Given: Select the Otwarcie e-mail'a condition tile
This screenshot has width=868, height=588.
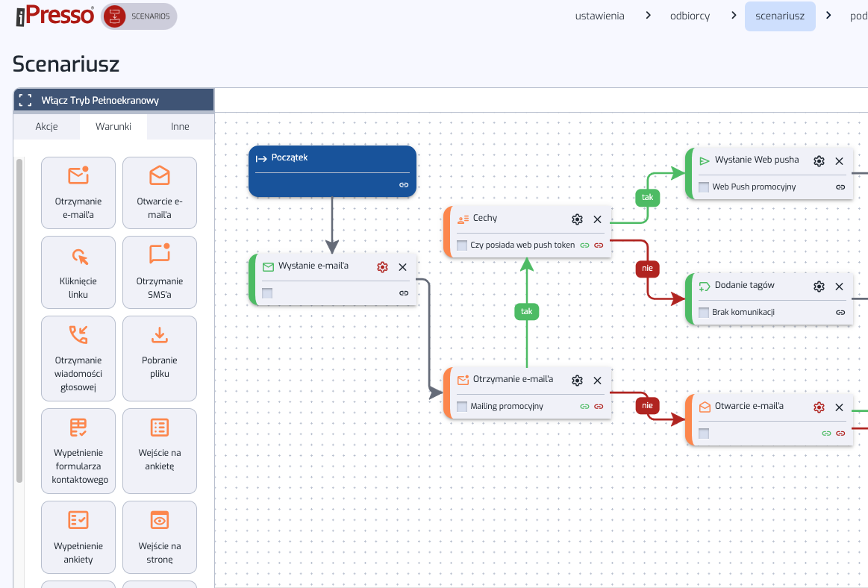Looking at the screenshot, I should pos(159,193).
